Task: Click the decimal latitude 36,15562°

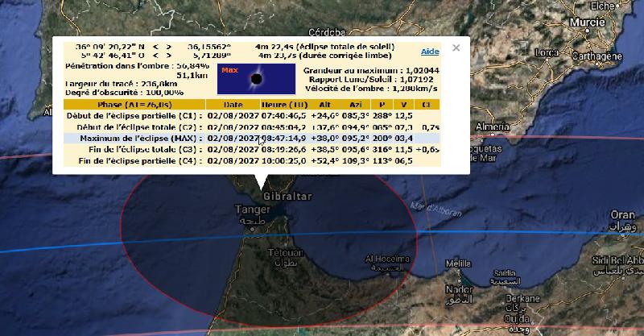Action: point(209,47)
